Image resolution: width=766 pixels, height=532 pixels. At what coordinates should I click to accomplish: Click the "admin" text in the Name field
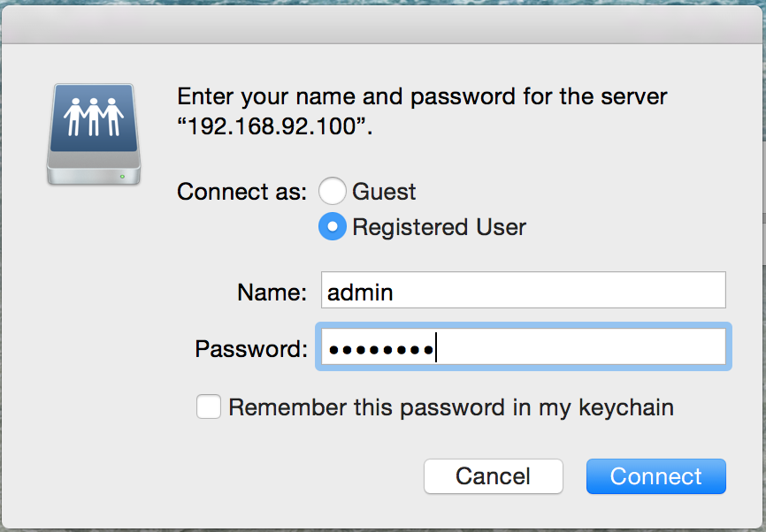click(360, 292)
